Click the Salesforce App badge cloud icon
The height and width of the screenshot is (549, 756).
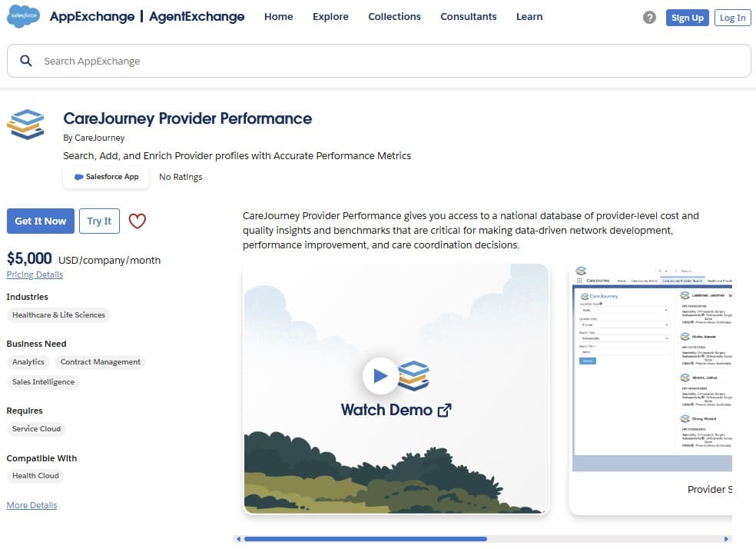(78, 177)
